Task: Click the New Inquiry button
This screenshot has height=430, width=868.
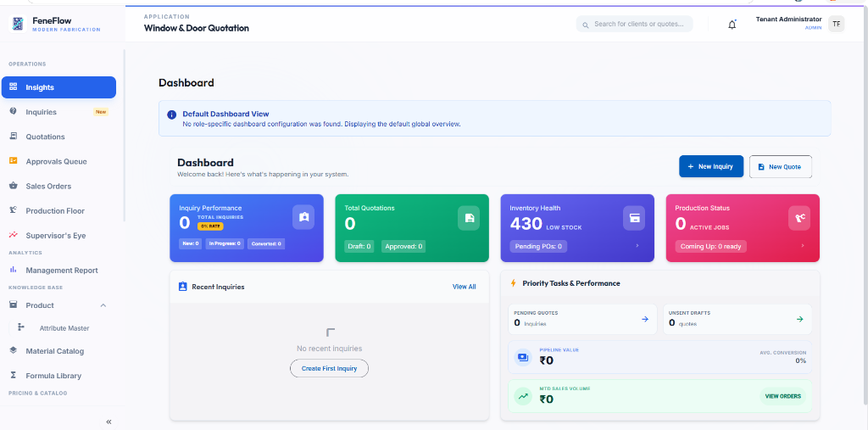Action: (x=711, y=166)
